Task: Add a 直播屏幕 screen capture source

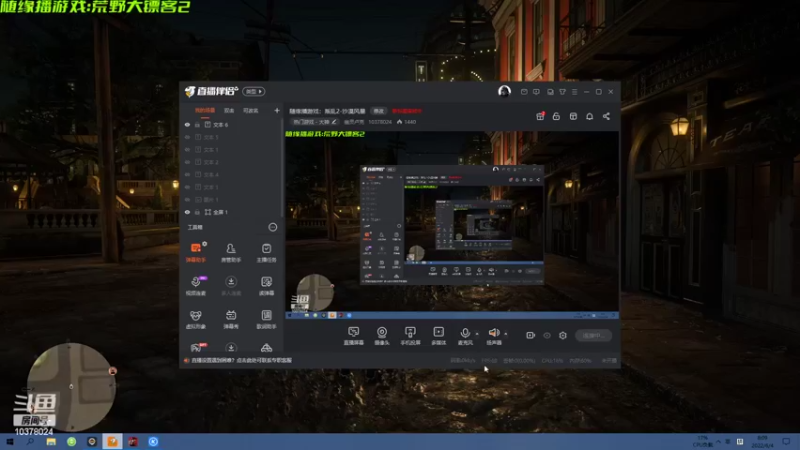Action: click(354, 336)
